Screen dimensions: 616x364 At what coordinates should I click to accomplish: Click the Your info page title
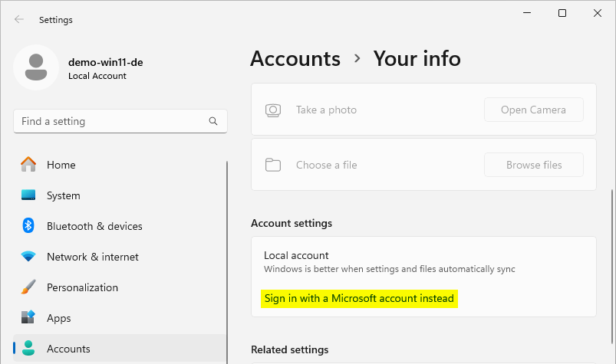417,59
